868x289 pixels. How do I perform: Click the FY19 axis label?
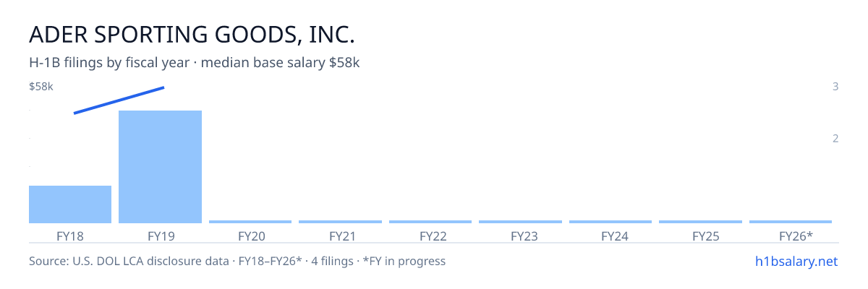[x=161, y=236]
